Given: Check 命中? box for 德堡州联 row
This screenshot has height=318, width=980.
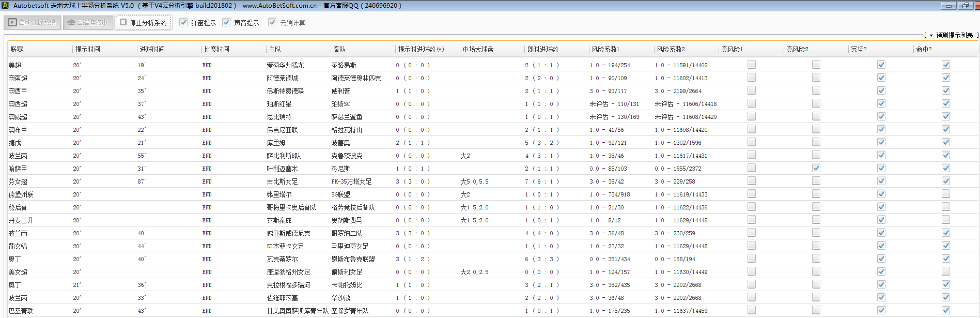Looking at the screenshot, I should tap(945, 194).
